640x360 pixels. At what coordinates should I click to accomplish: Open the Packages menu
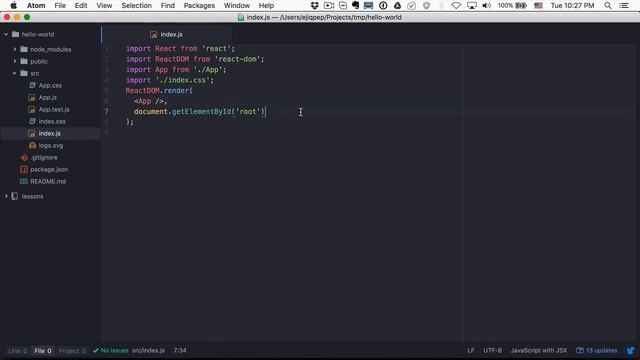[199, 5]
